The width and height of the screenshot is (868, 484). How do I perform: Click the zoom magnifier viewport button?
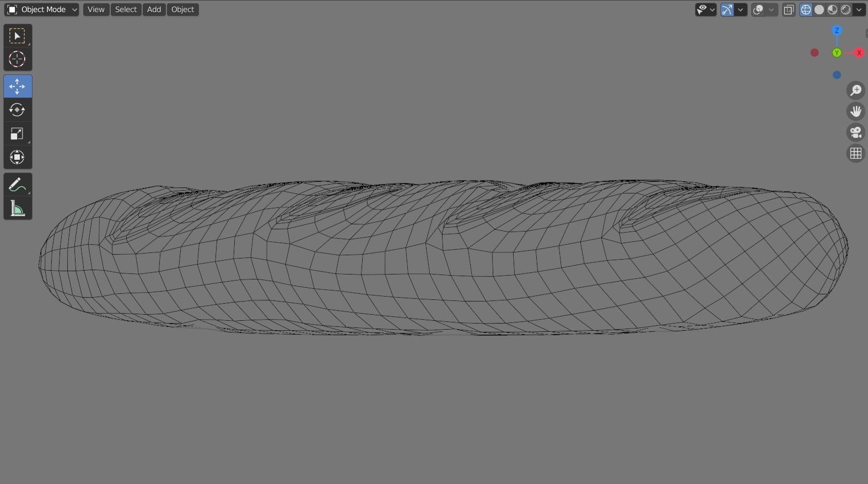[856, 90]
